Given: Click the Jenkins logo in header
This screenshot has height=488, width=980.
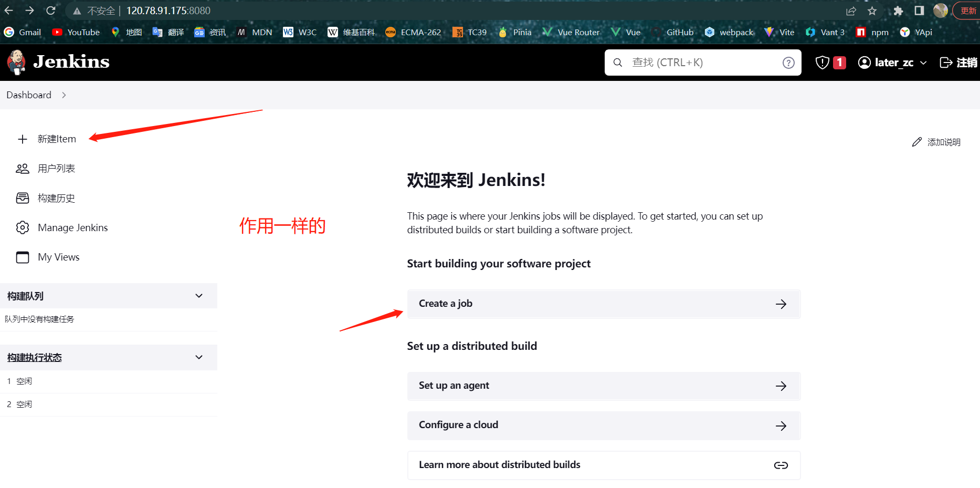Looking at the screenshot, I should 58,62.
